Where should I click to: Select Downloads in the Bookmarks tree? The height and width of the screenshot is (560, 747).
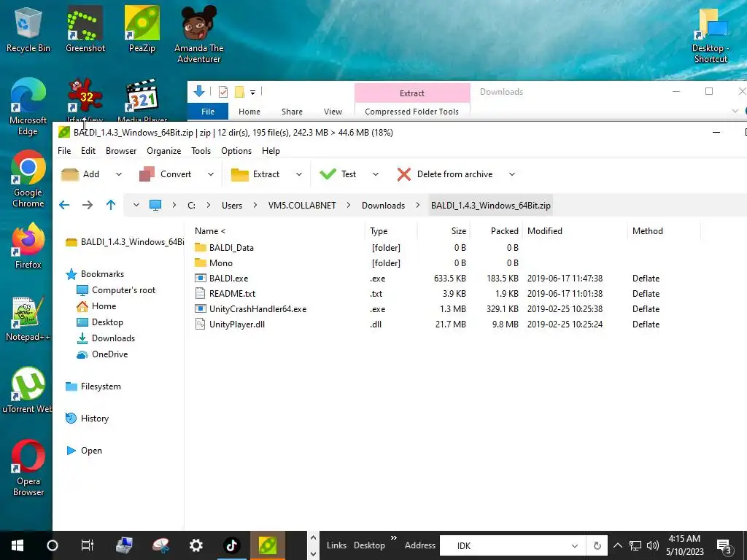coord(106,338)
